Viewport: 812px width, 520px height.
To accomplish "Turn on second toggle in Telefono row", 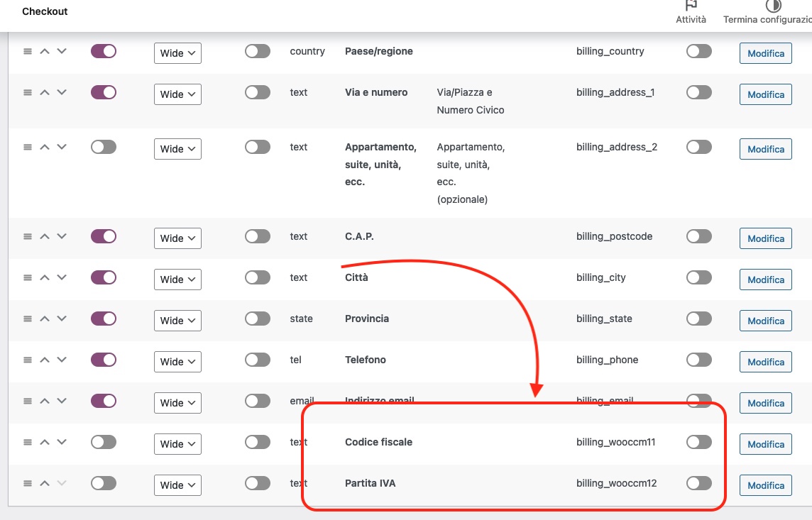I will click(258, 360).
